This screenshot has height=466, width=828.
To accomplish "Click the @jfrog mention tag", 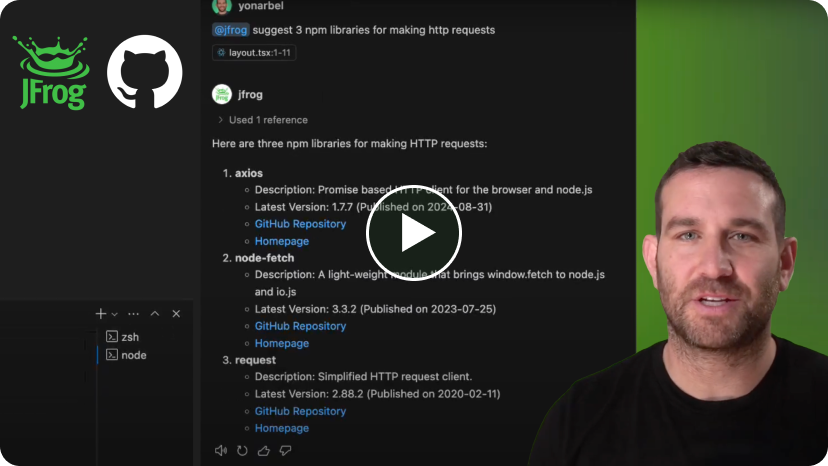I will [231, 30].
